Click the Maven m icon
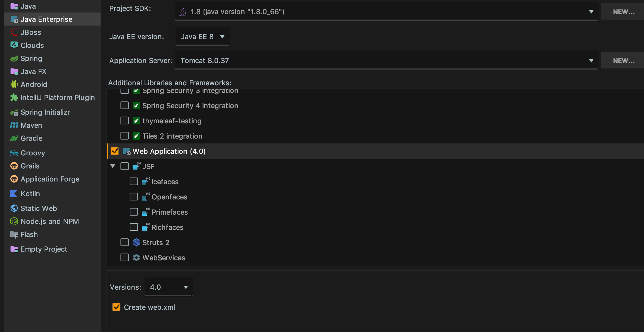Viewport: 644px width, 332px height. (x=14, y=125)
